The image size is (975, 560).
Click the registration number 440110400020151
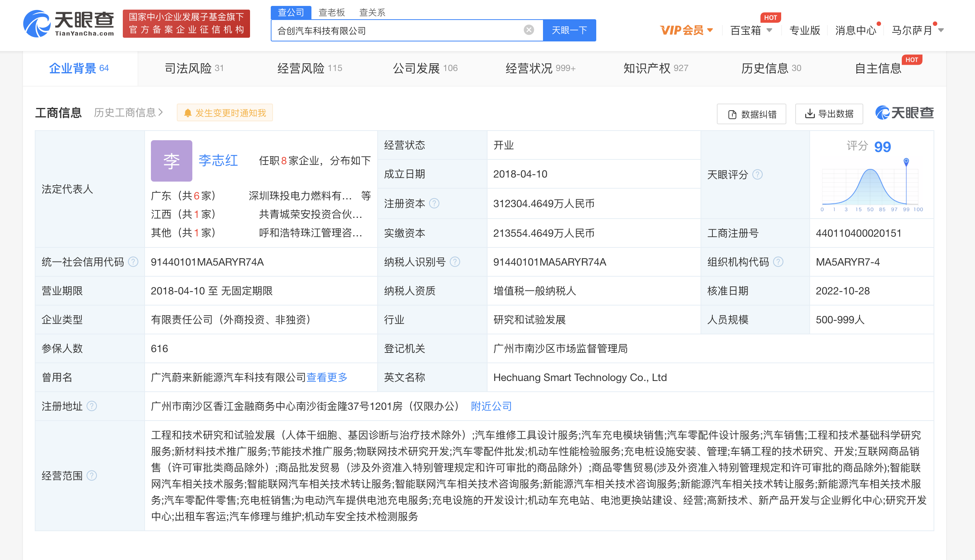pyautogui.click(x=858, y=233)
